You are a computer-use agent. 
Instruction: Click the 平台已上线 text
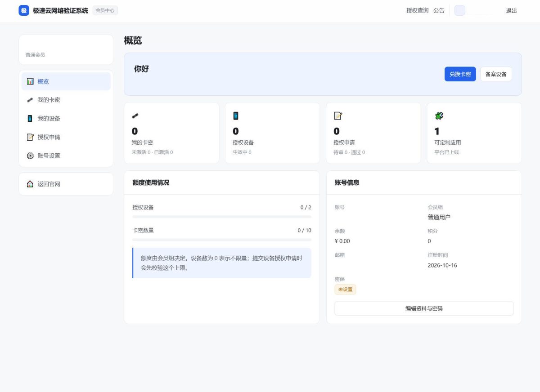[447, 152]
